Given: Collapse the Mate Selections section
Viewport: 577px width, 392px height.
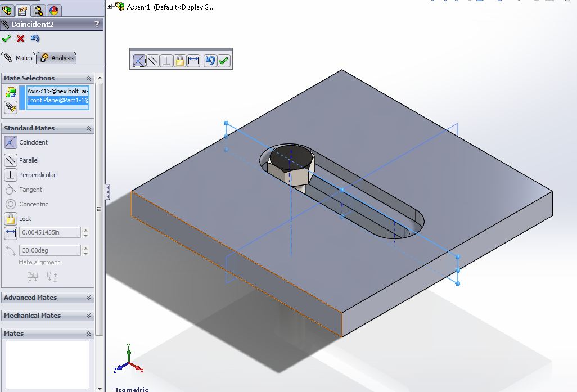Looking at the screenshot, I should [x=88, y=78].
